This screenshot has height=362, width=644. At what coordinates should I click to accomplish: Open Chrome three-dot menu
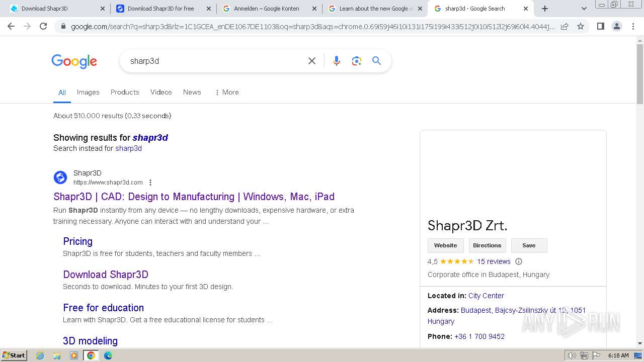633,26
